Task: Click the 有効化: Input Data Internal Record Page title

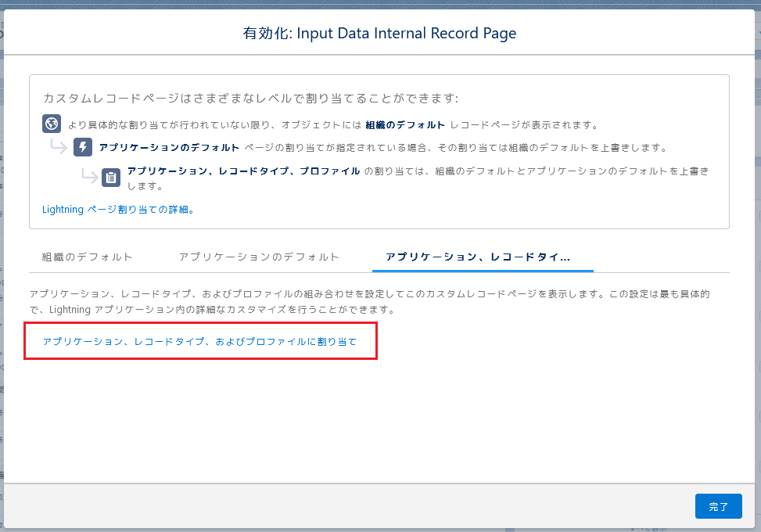Action: pyautogui.click(x=379, y=33)
